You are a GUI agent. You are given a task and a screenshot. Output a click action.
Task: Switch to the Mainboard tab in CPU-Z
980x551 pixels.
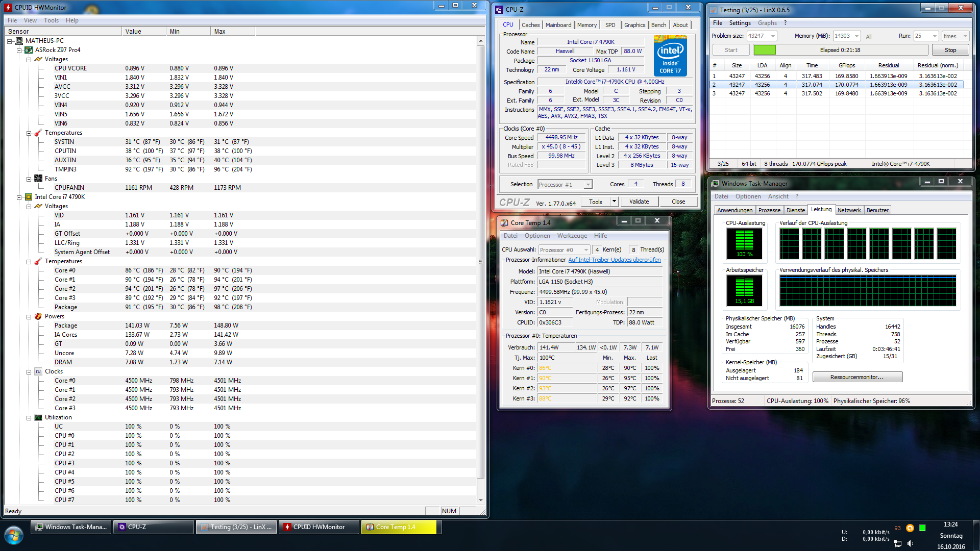(558, 25)
